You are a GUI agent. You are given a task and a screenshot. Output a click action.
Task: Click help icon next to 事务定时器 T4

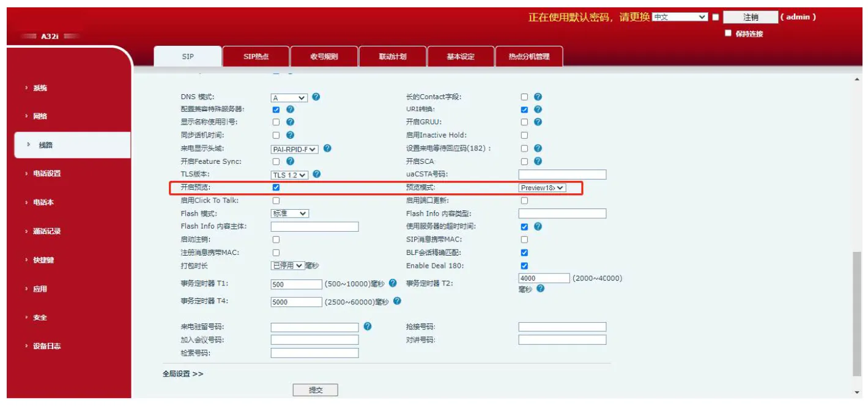tap(397, 301)
